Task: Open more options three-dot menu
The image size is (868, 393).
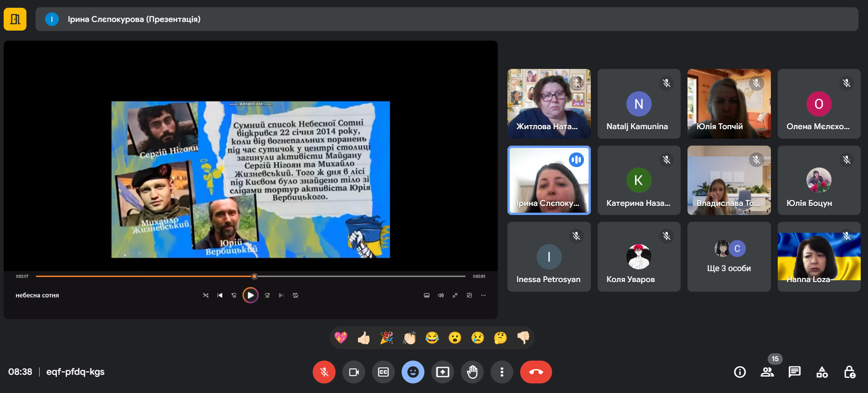Action: coord(501,372)
